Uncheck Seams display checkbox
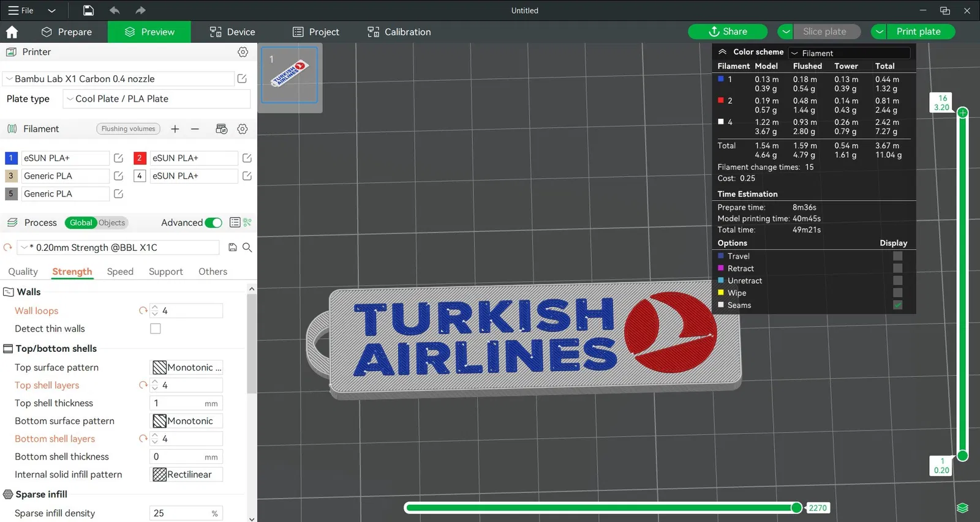980x522 pixels. (897, 305)
